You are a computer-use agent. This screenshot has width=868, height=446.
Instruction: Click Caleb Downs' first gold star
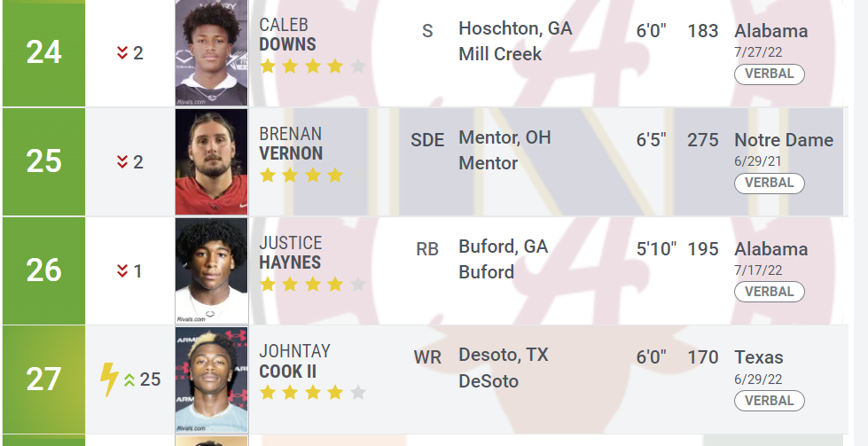(x=268, y=67)
